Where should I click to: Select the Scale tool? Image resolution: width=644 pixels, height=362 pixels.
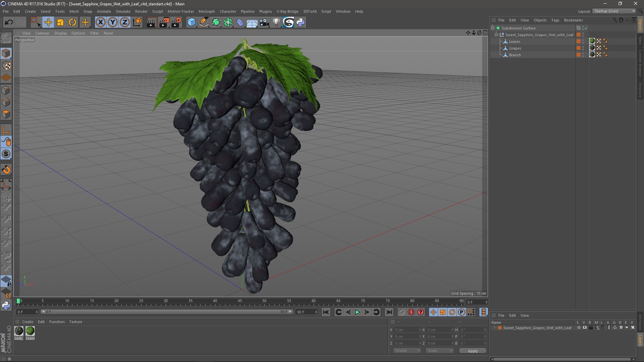pyautogui.click(x=60, y=22)
